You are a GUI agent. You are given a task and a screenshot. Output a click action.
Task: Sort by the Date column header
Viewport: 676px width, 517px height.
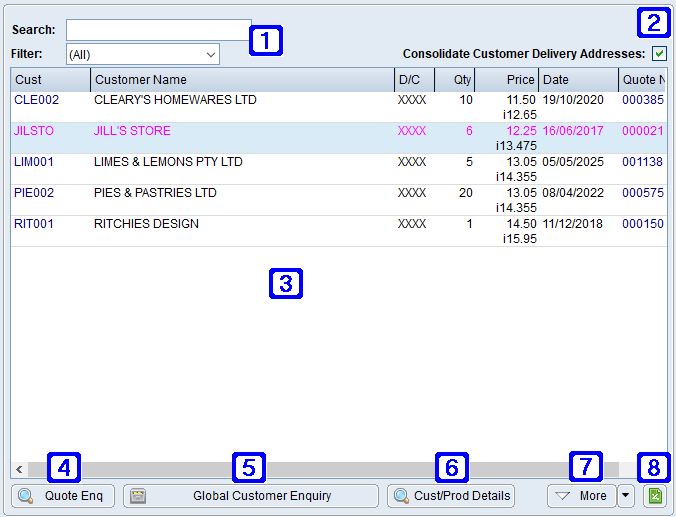(578, 80)
